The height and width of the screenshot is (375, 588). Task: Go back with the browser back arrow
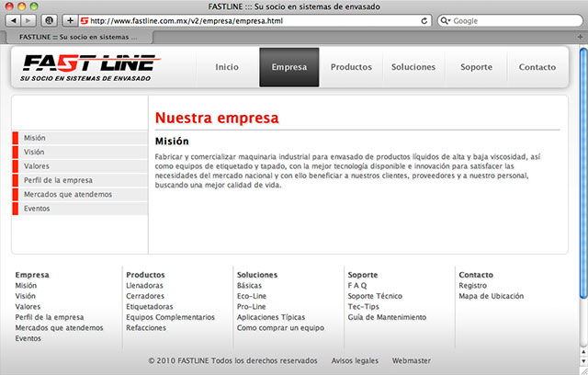[x=14, y=20]
